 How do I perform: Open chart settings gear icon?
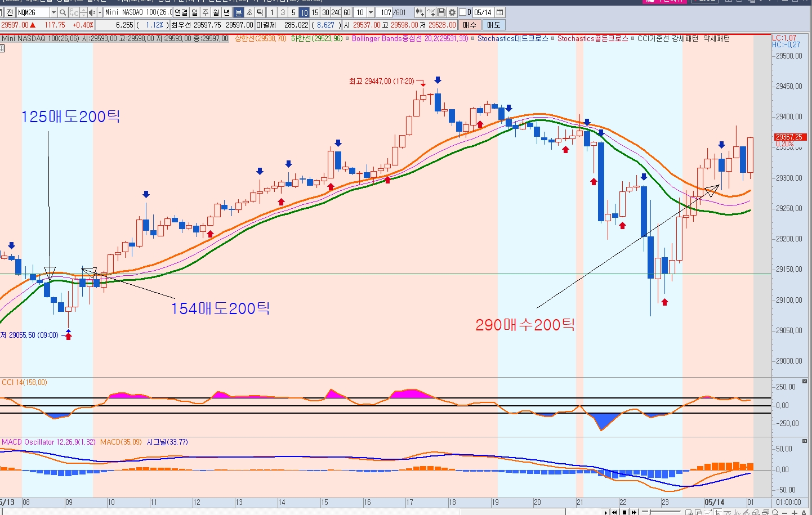click(452, 12)
